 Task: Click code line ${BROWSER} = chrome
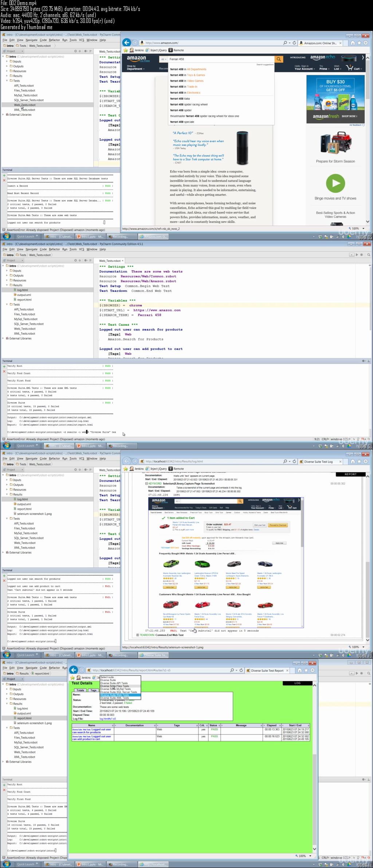tap(121, 305)
